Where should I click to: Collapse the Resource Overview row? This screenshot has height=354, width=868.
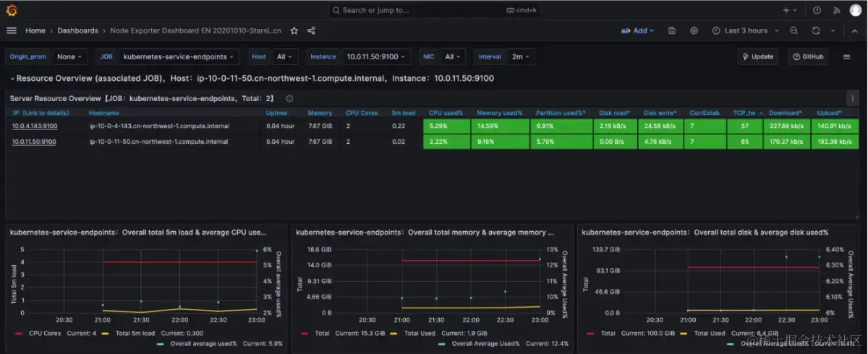12,78
